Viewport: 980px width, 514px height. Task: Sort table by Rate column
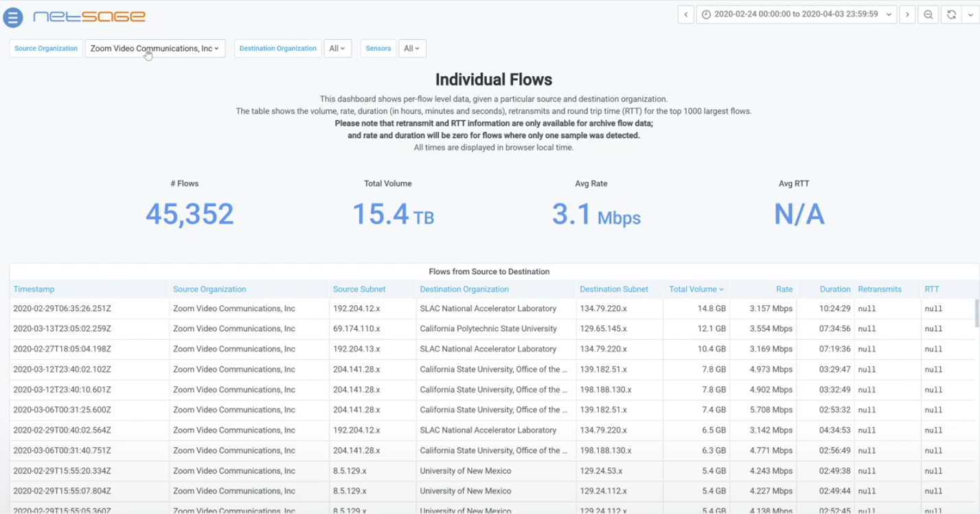coord(784,289)
